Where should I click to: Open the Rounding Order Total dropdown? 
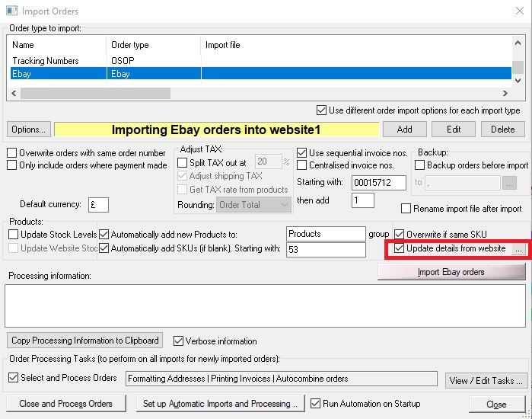tap(253, 205)
